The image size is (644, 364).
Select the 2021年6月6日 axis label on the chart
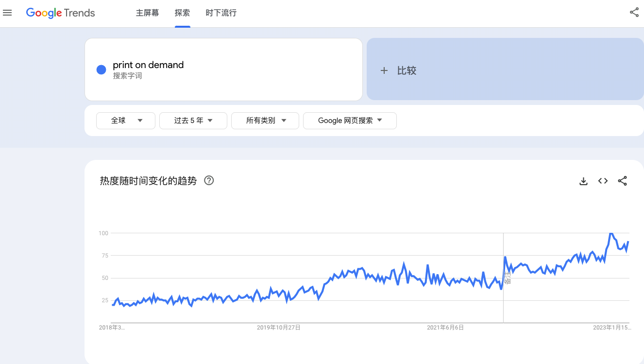click(445, 328)
